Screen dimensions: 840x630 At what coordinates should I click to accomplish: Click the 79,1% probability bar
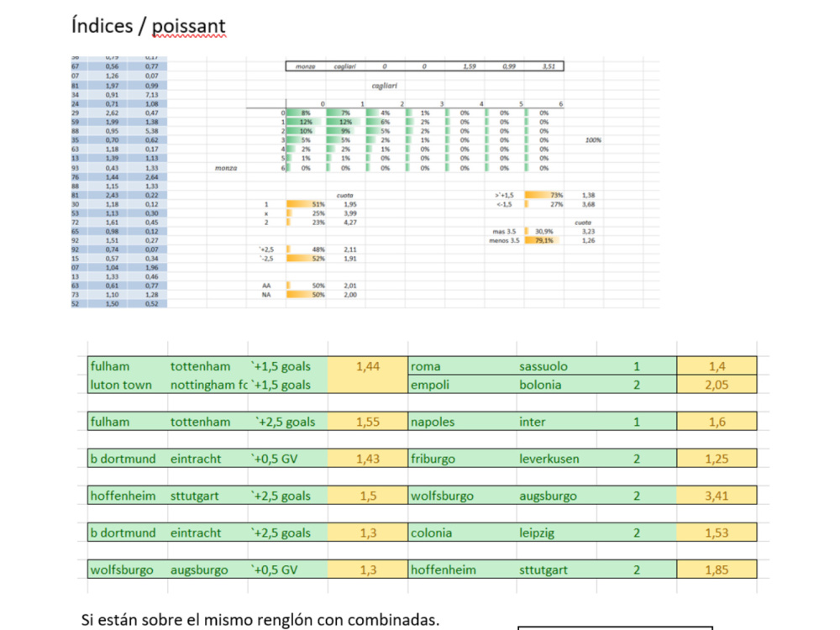click(543, 240)
